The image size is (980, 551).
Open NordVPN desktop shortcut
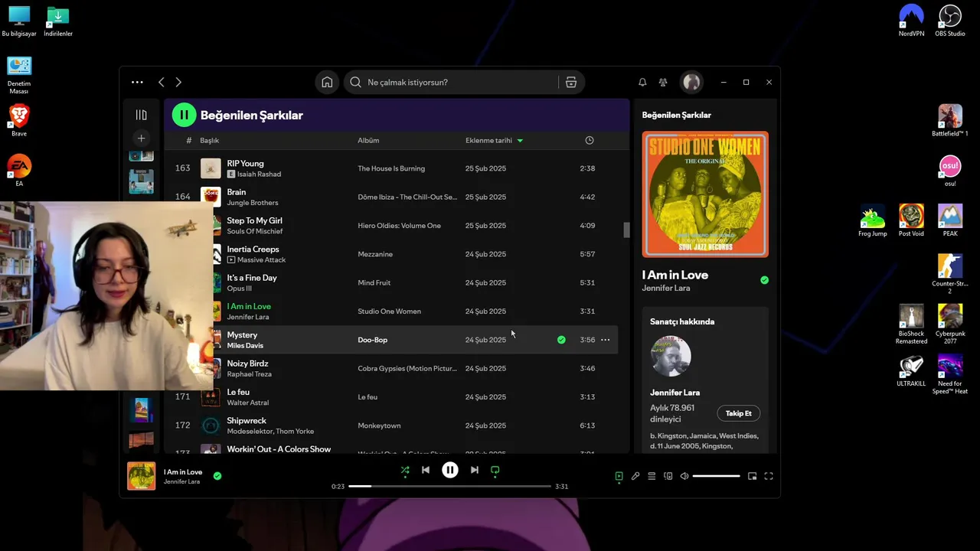coord(911,21)
